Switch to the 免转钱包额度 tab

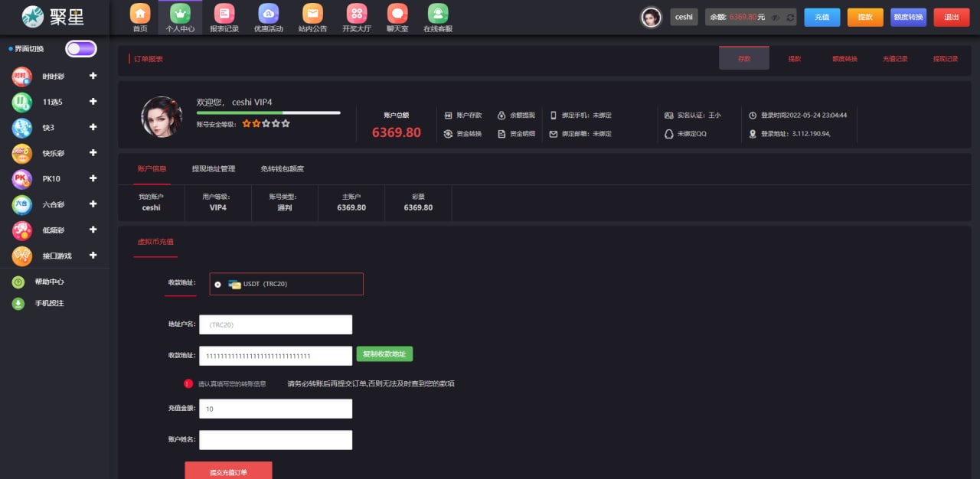click(282, 168)
